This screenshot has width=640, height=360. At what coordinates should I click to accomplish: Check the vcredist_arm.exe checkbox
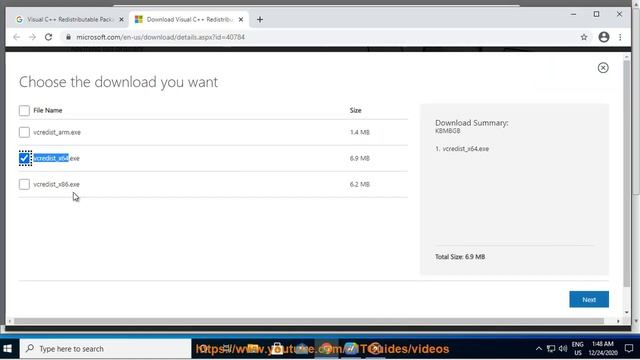[x=24, y=132]
